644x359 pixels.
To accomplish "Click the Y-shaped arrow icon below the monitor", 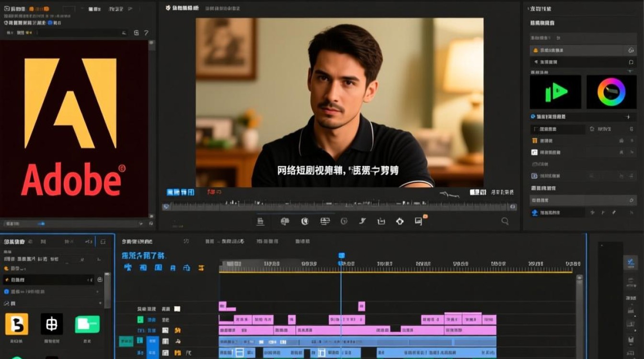I will point(362,221).
